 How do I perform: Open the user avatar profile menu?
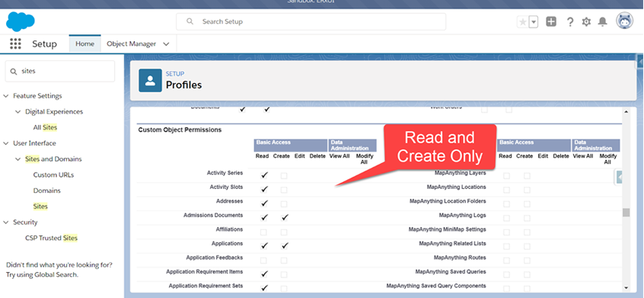coord(624,21)
